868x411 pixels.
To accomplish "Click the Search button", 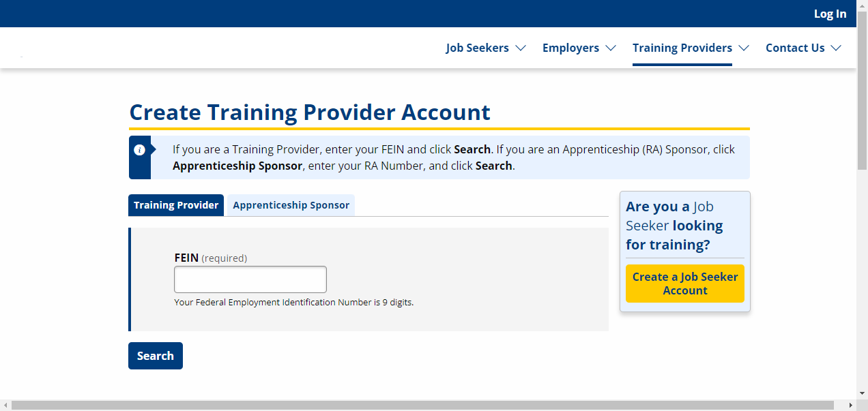I will click(x=156, y=356).
